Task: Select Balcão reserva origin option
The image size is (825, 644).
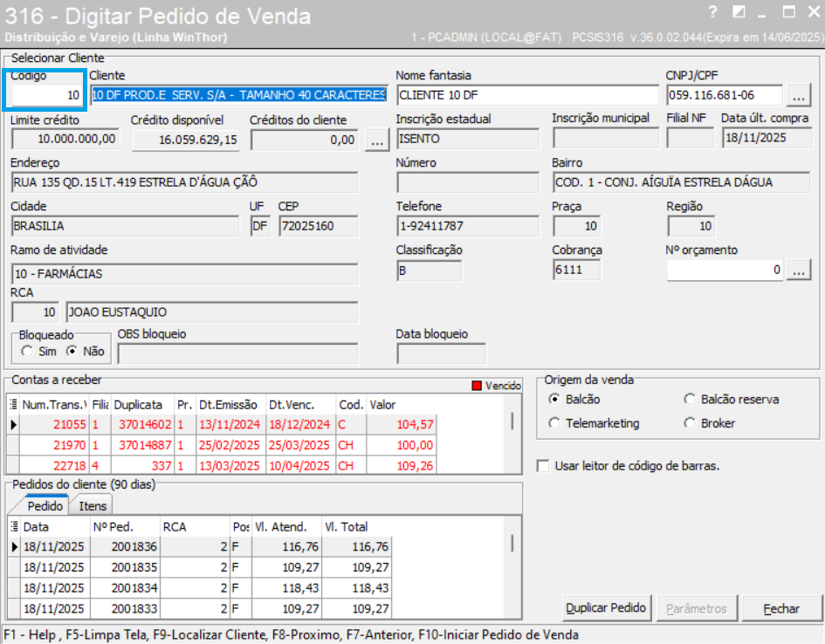Action: click(x=690, y=400)
